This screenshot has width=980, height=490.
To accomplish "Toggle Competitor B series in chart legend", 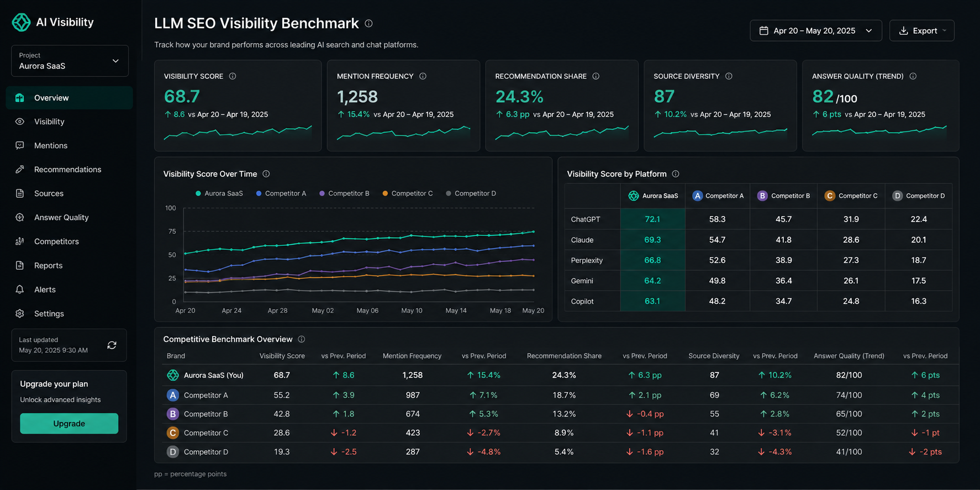I will 344,193.
